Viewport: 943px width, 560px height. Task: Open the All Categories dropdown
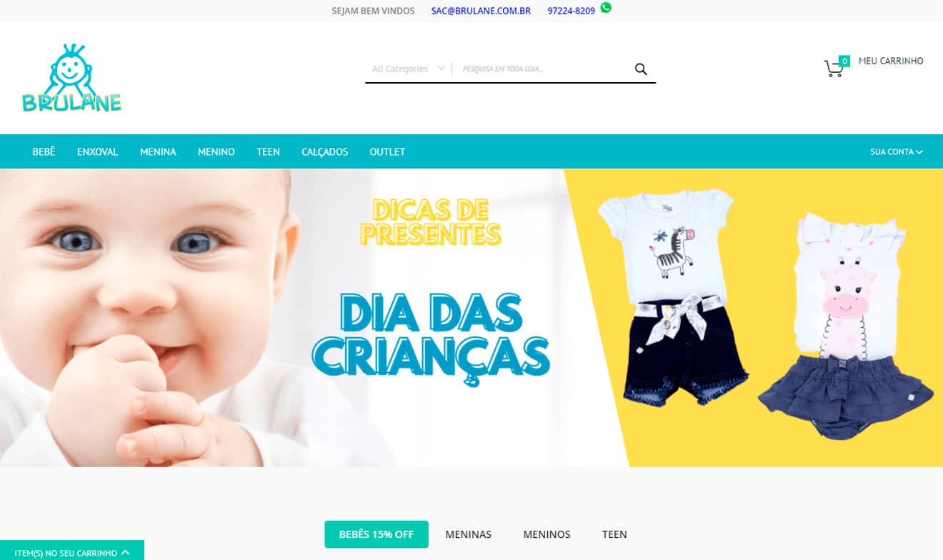[x=408, y=69]
